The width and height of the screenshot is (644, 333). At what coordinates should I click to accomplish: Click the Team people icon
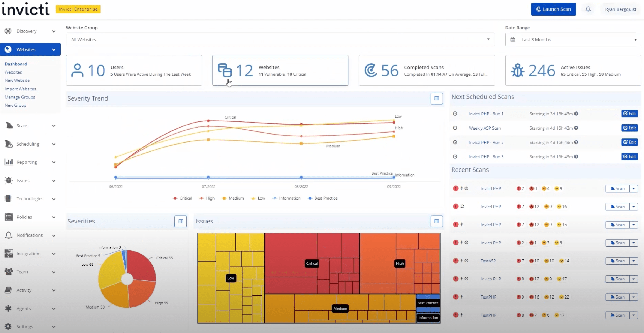point(9,272)
